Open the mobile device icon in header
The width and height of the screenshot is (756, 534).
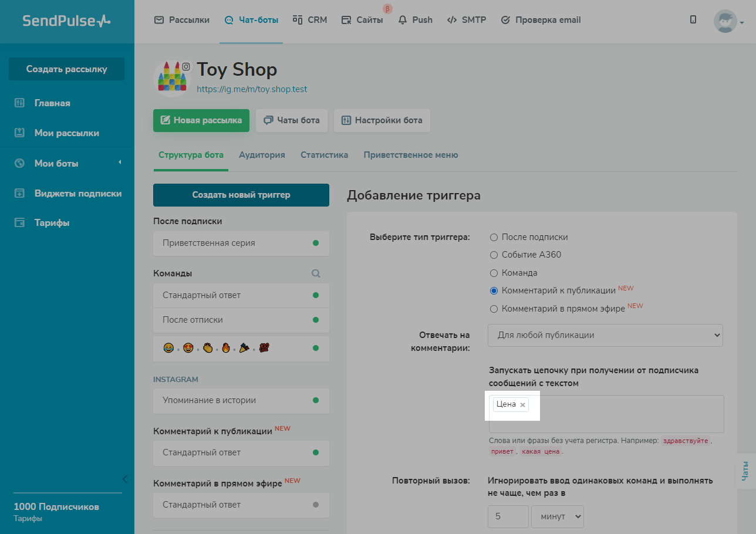(x=693, y=20)
